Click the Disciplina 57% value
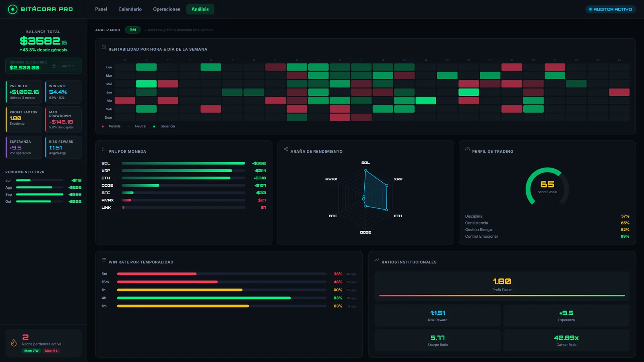Screen dimensions: 644x362 625,216
